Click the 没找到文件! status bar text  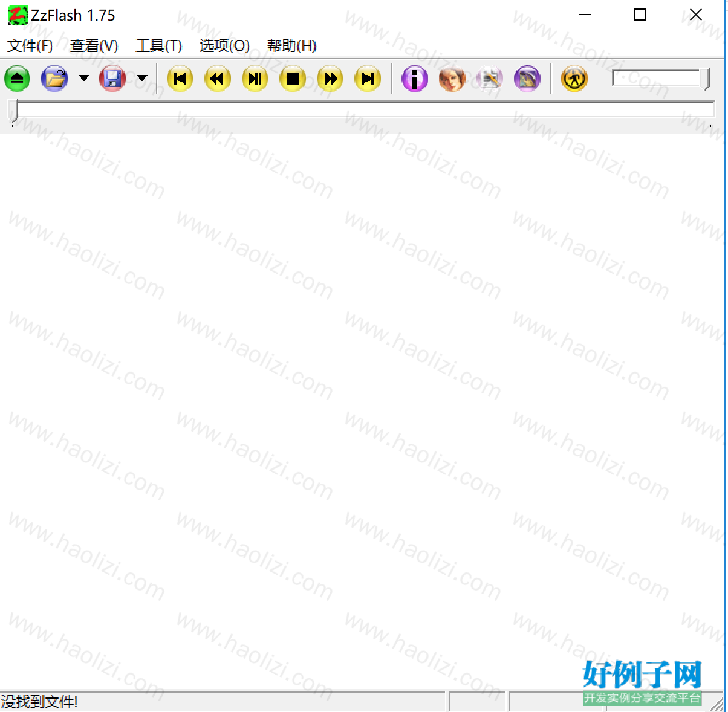[x=39, y=702]
